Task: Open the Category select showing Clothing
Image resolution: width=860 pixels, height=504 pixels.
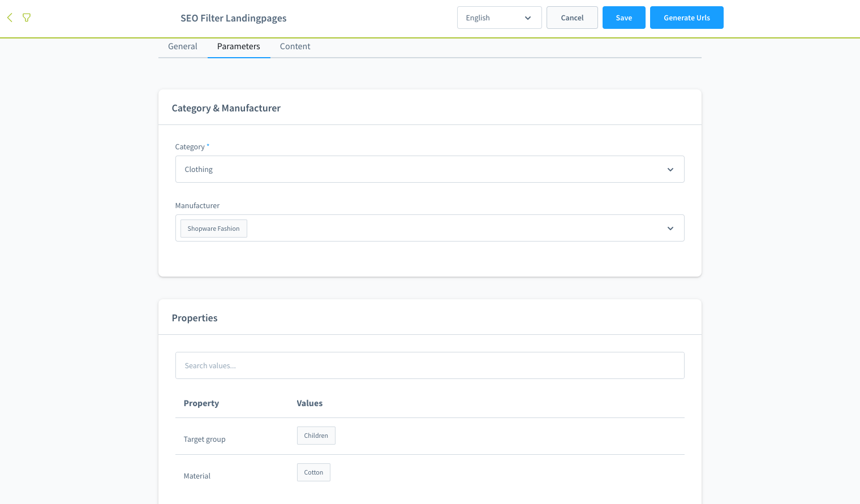Action: click(x=429, y=169)
